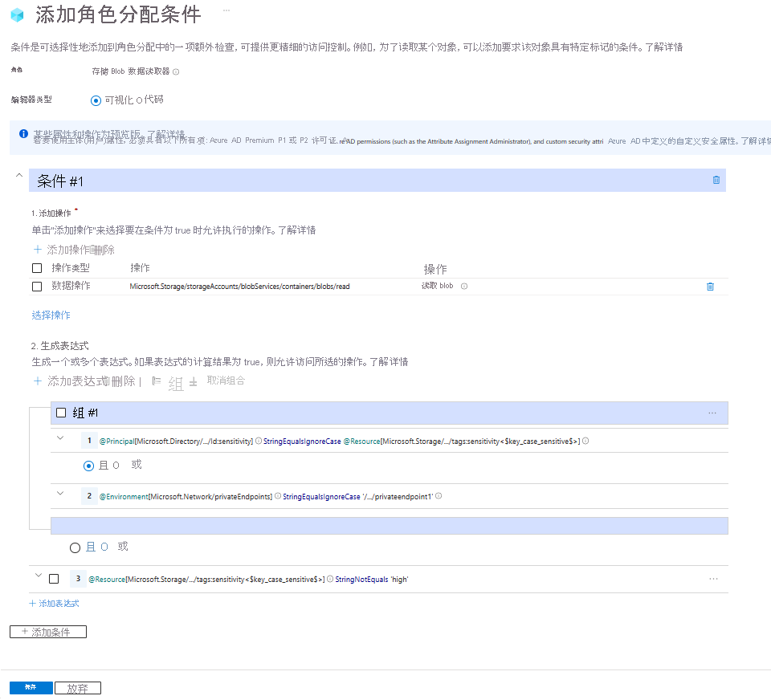Image resolution: width=771 pixels, height=700 pixels.
Task: Open the ellipsis menu on 组 #1 header
Action: [711, 412]
